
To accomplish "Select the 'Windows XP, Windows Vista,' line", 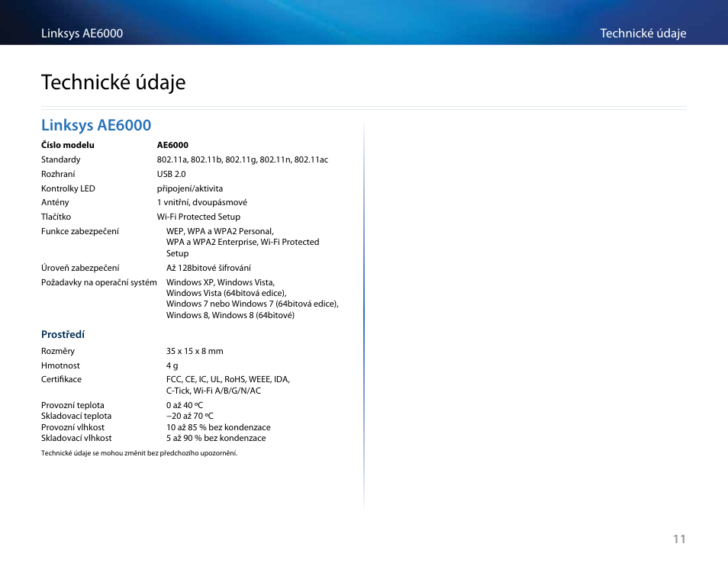I will point(221,282).
